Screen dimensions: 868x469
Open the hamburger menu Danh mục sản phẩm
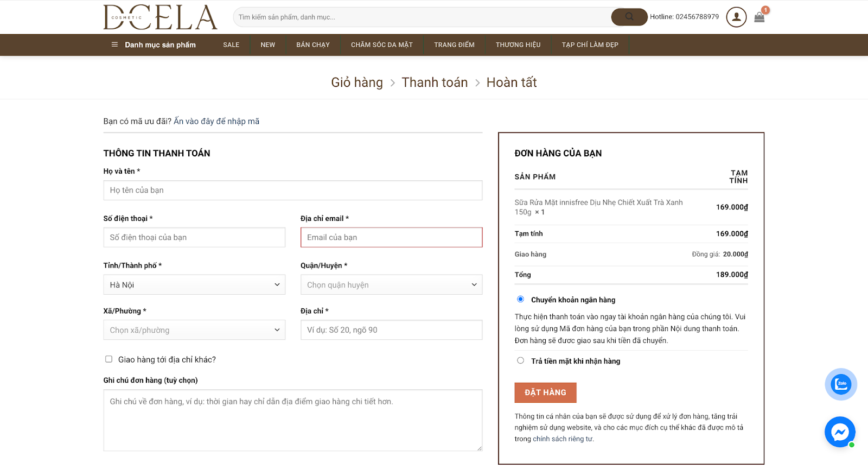[154, 45]
